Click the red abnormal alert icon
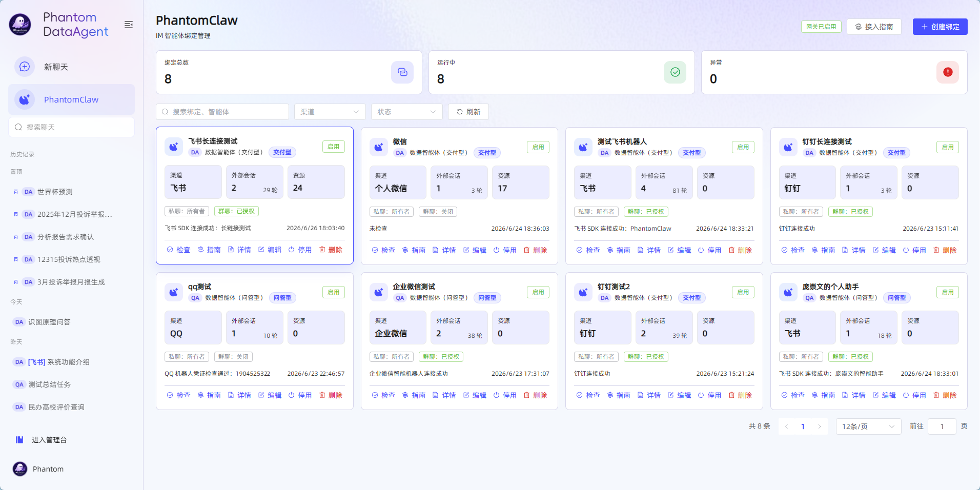 [x=948, y=72]
